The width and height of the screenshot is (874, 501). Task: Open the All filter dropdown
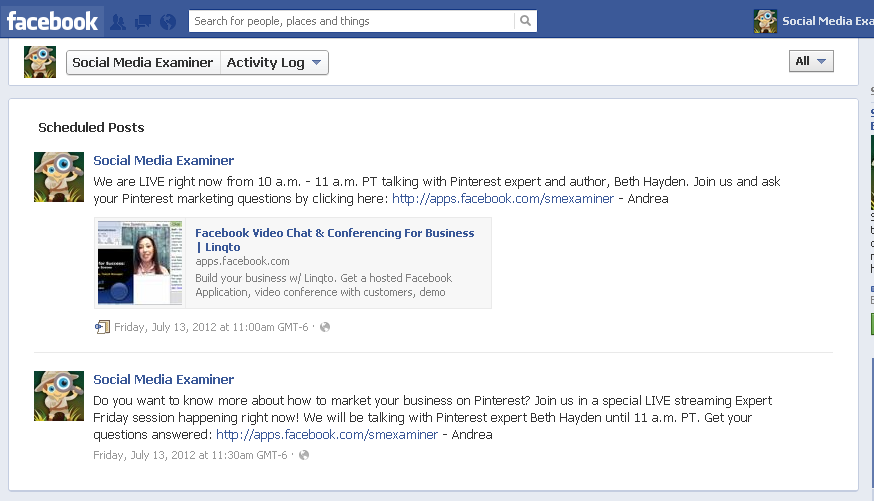click(811, 61)
